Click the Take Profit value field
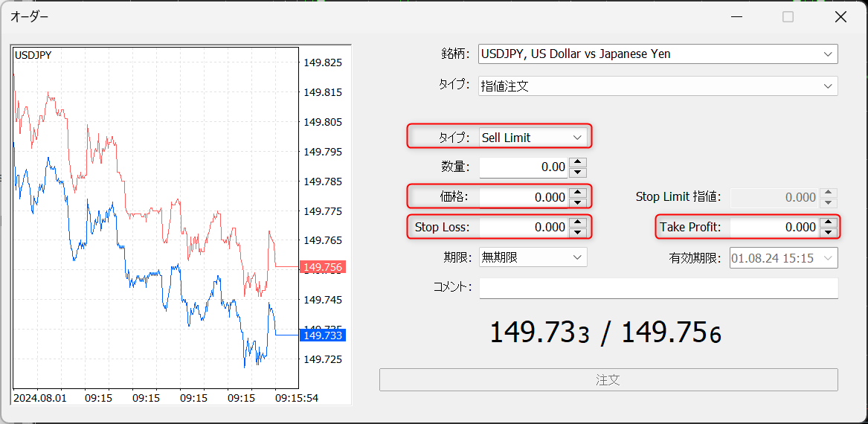The height and width of the screenshot is (424, 868). coord(774,227)
